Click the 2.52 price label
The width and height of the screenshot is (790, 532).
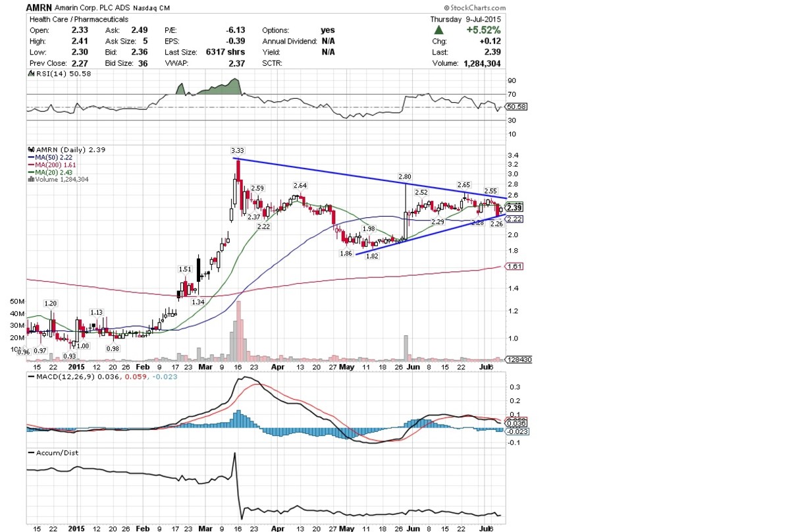(421, 192)
